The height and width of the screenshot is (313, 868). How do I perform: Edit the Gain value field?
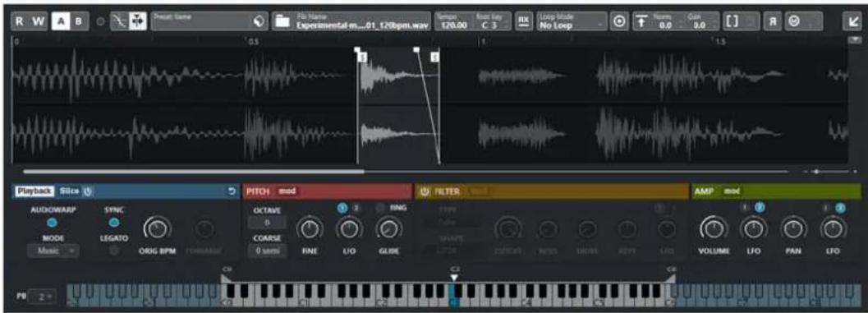pos(699,25)
